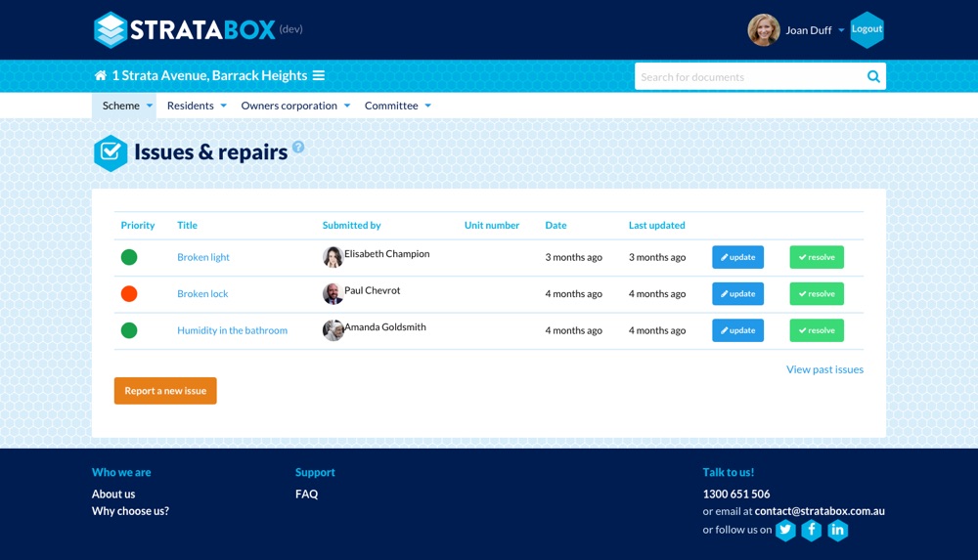The width and height of the screenshot is (978, 560).
Task: Click the home icon beside the address
Action: (101, 76)
